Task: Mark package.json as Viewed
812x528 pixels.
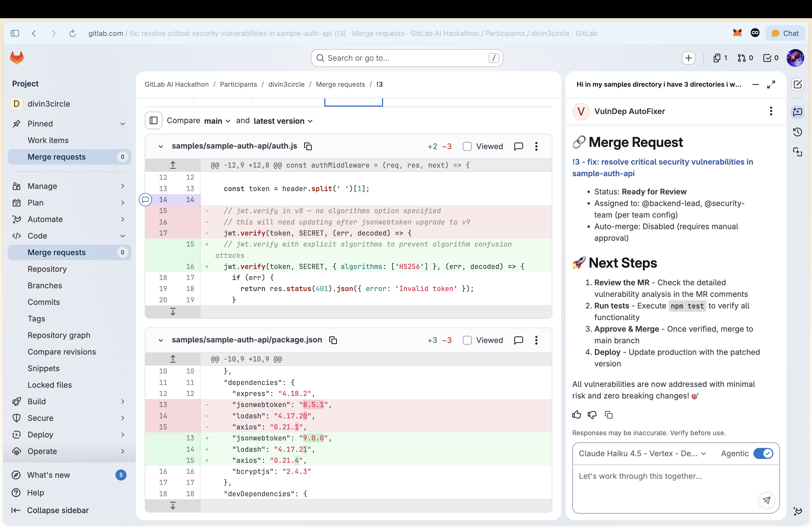Action: point(467,340)
